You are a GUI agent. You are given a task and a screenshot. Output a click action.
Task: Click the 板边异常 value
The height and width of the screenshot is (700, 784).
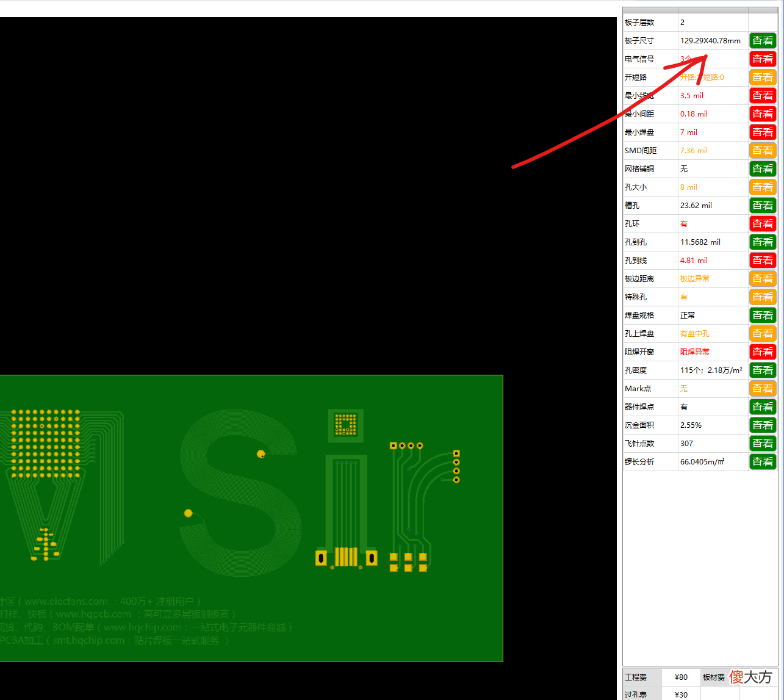click(695, 279)
